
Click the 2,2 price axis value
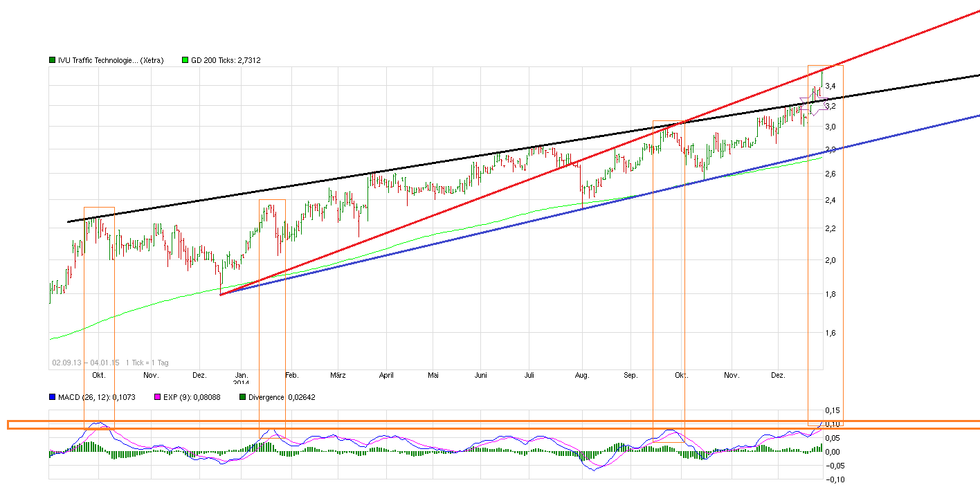(x=830, y=228)
